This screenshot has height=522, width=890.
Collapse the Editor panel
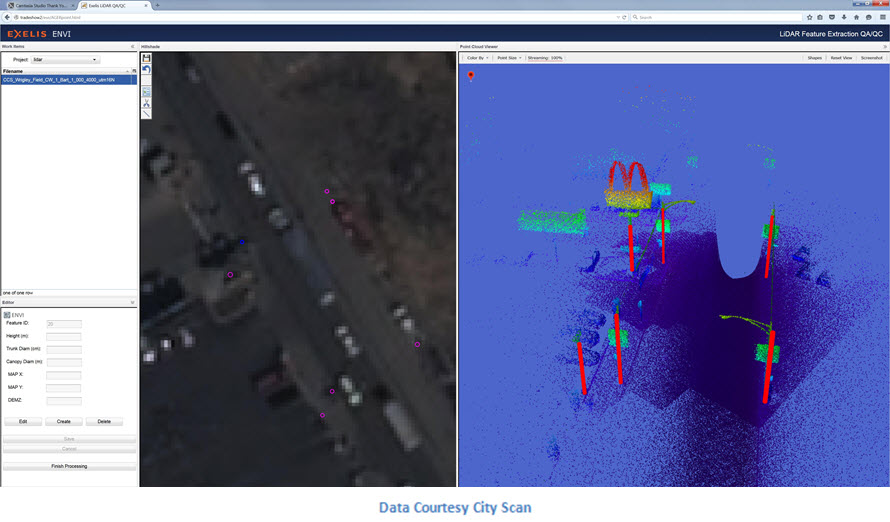click(x=133, y=302)
